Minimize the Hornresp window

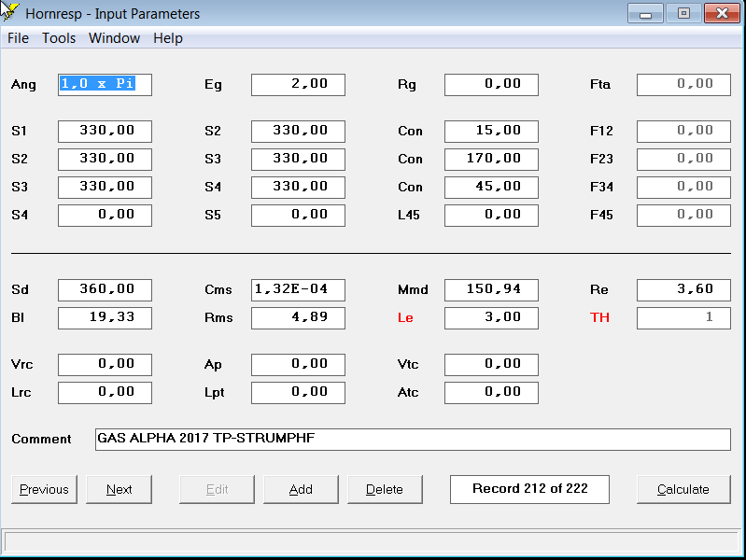coord(645,13)
